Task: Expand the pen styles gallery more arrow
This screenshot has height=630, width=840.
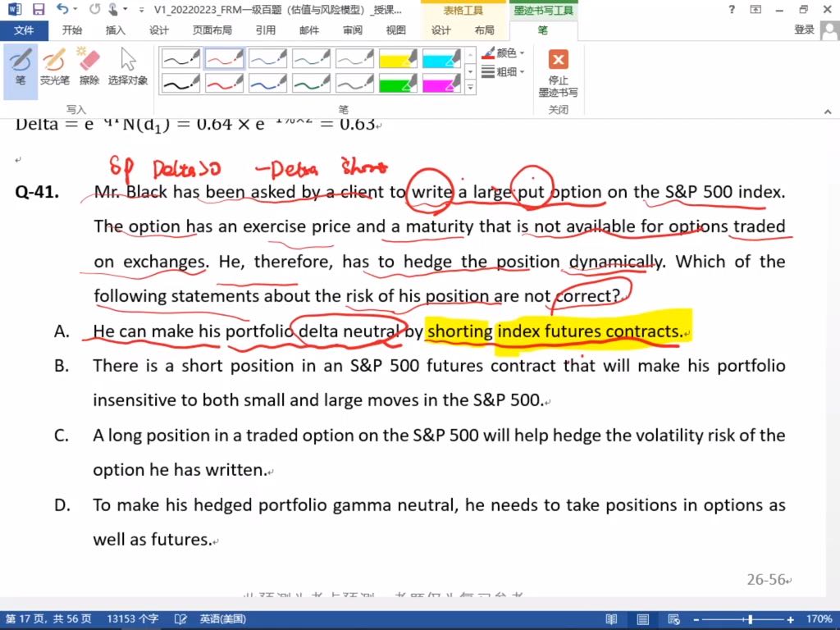Action: click(470, 88)
